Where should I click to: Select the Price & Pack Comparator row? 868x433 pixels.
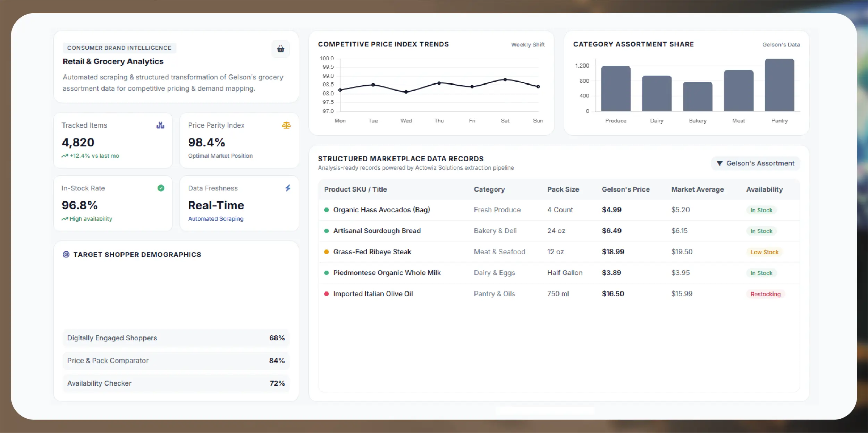(176, 360)
